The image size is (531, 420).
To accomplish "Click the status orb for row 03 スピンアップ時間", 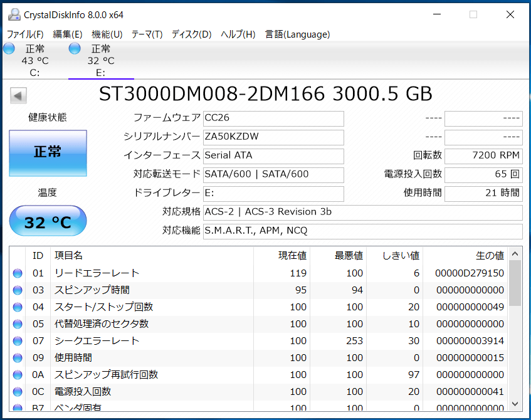I will click(18, 290).
